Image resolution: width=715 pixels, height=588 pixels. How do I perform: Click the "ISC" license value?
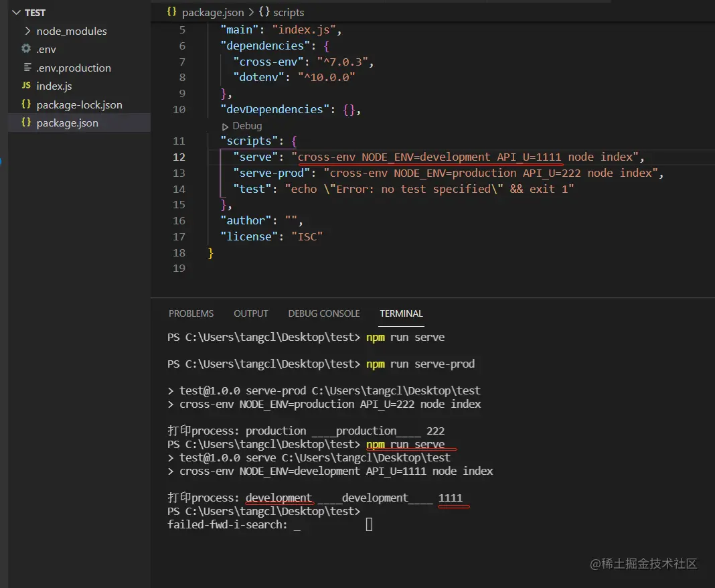307,237
